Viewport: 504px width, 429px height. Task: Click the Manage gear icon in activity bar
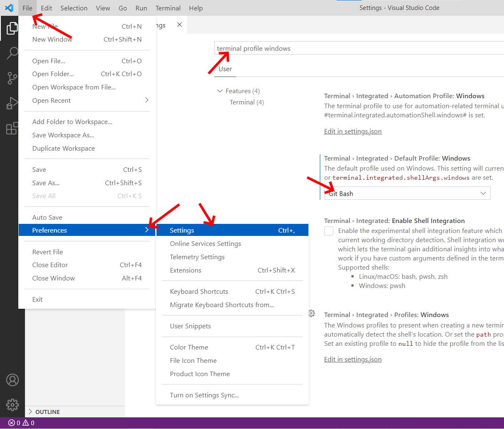click(12, 404)
